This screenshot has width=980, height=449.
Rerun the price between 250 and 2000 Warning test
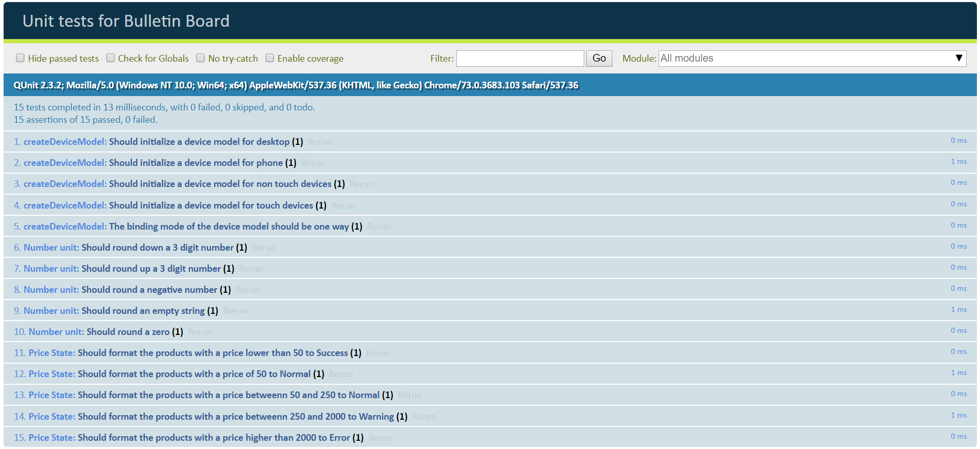click(424, 417)
